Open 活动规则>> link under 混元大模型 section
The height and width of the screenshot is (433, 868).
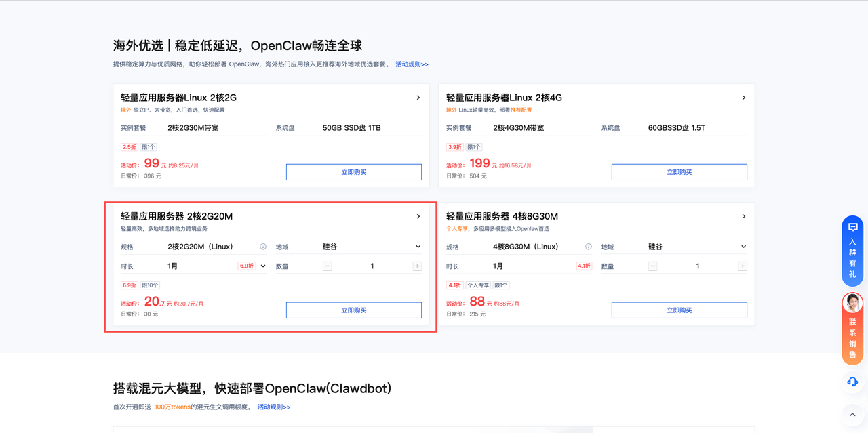click(274, 407)
